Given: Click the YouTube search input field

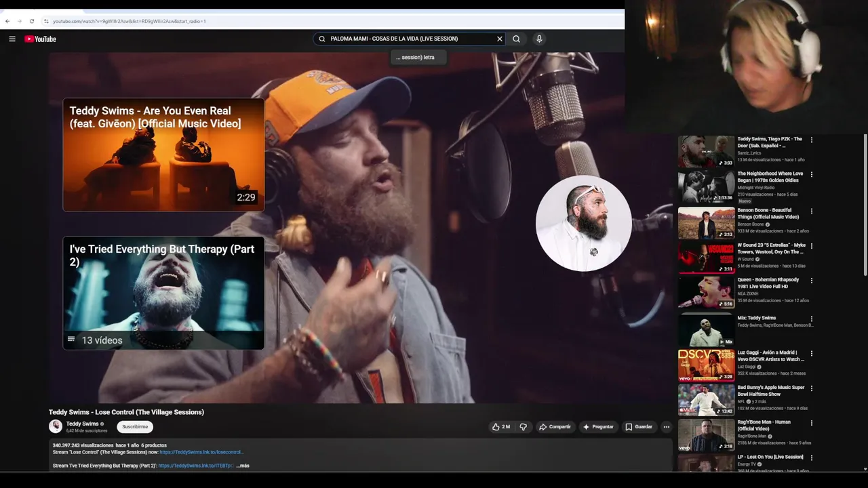Looking at the screenshot, I should [x=409, y=39].
